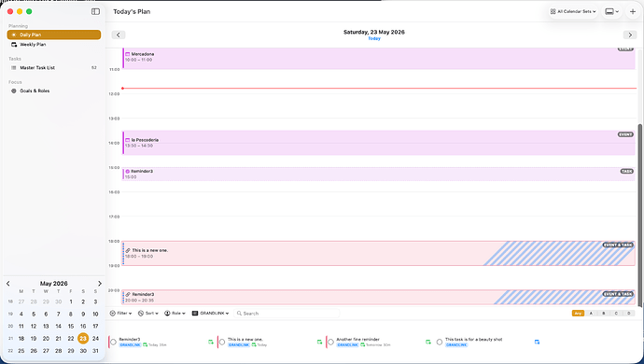Click into the task Search field
Viewport: 644px width, 364px height.
tap(287, 313)
